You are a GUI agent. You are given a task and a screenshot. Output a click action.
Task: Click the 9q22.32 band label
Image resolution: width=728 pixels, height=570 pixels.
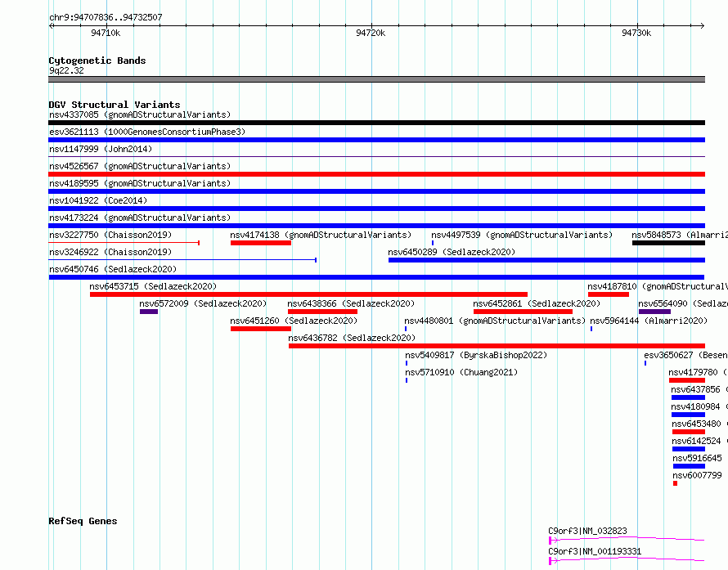tap(66, 70)
